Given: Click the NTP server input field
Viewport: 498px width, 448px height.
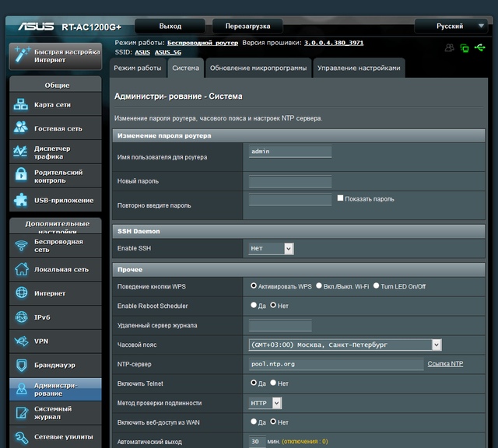Looking at the screenshot, I should pos(335,364).
